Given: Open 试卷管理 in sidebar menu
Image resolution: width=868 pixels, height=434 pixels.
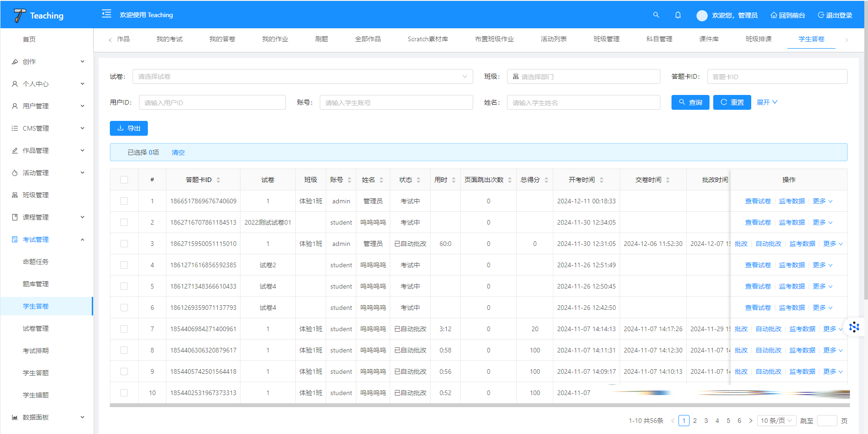Looking at the screenshot, I should click(36, 328).
